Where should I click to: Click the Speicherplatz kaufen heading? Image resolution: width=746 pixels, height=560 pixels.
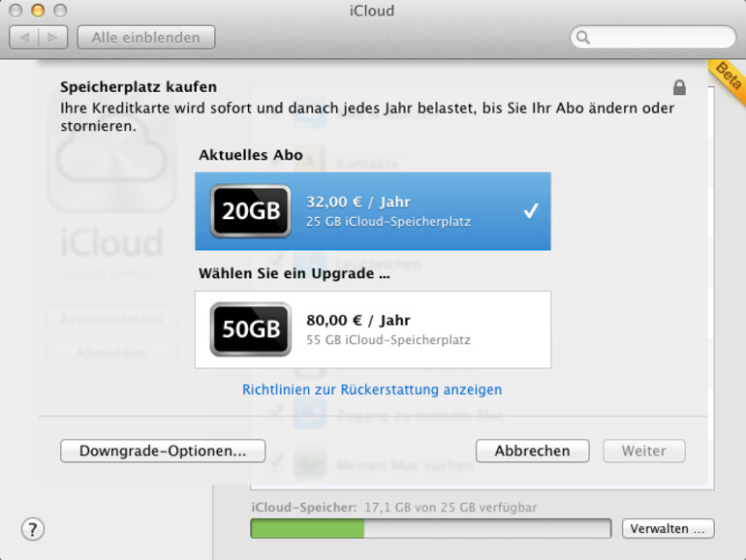point(139,87)
